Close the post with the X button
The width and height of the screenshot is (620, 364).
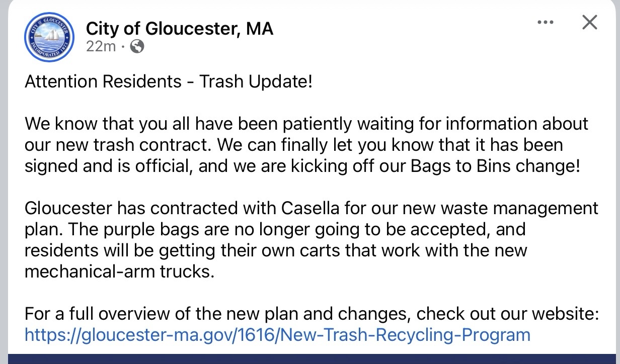[589, 23]
